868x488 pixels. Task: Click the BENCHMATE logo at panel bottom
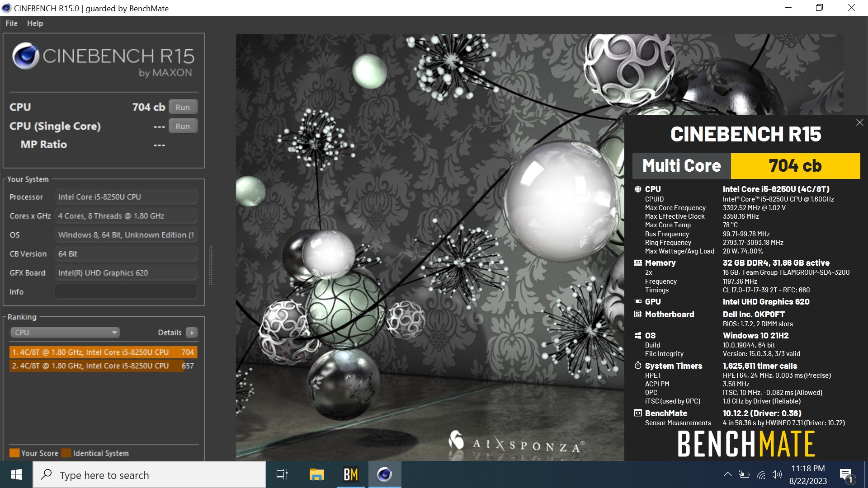coord(746,443)
